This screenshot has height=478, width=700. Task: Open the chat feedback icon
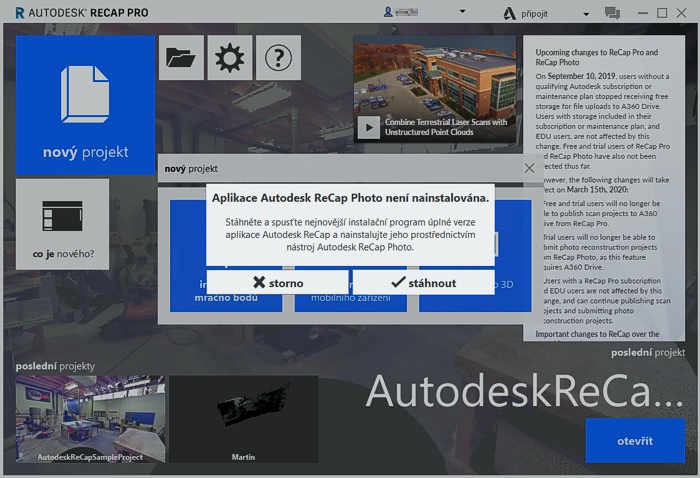(612, 13)
